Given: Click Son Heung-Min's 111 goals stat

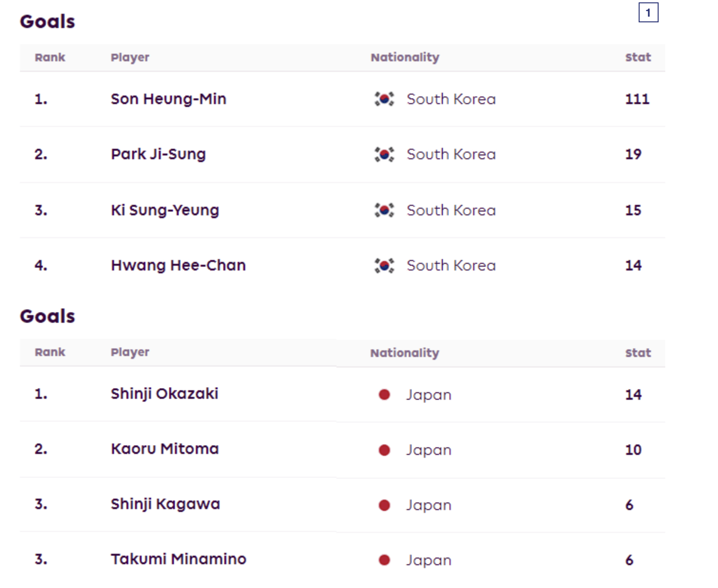Looking at the screenshot, I should click(637, 99).
